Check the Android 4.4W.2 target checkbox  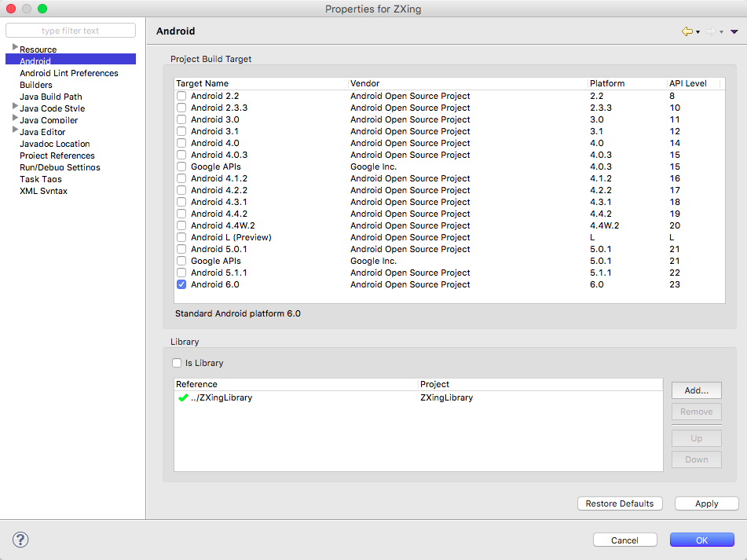(181, 225)
